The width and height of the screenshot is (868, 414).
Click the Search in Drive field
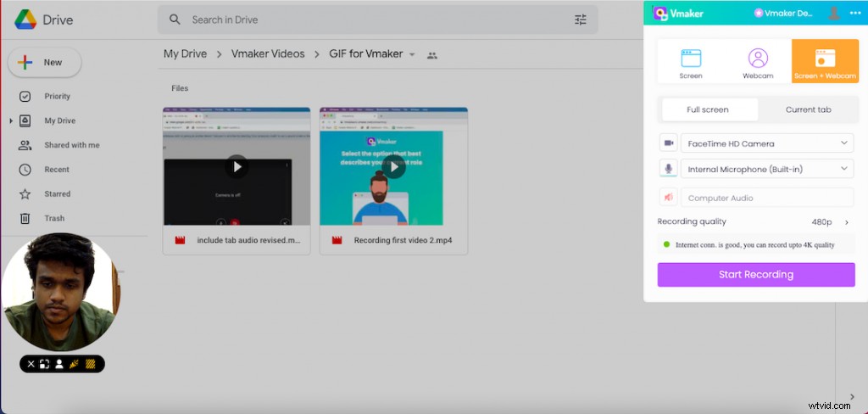click(377, 20)
